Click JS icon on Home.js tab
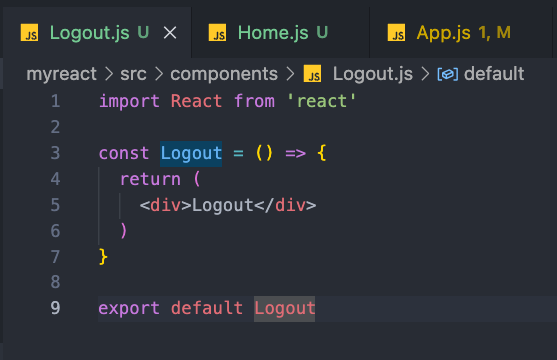 click(x=217, y=33)
